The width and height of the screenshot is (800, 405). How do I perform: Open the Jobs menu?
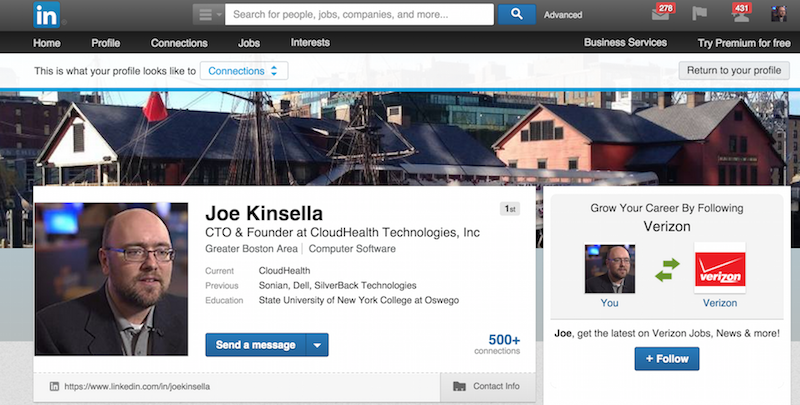(249, 43)
